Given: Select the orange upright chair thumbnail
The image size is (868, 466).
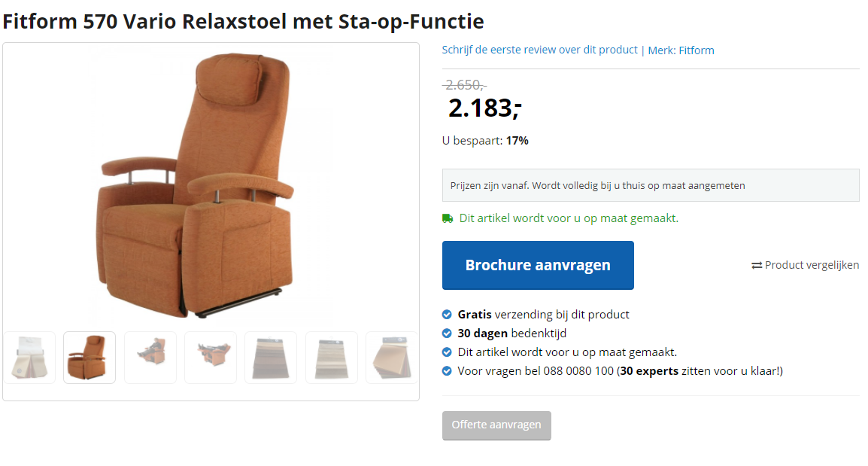Looking at the screenshot, I should click(90, 358).
